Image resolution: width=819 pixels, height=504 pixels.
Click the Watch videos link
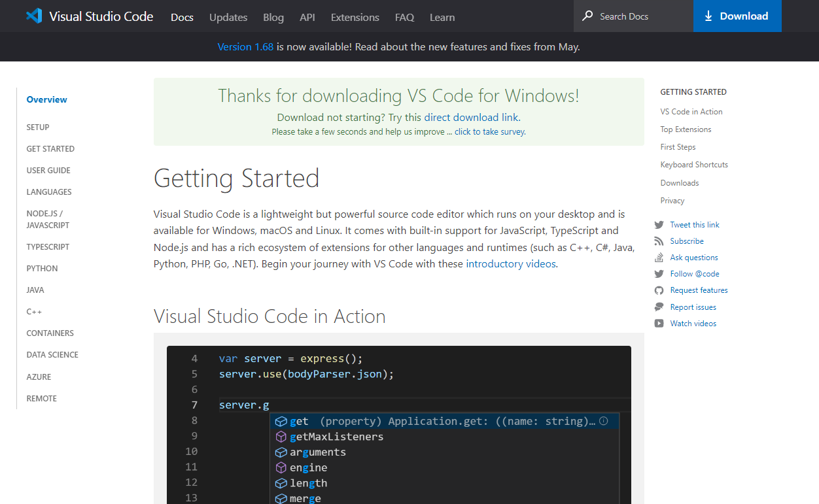(x=693, y=324)
